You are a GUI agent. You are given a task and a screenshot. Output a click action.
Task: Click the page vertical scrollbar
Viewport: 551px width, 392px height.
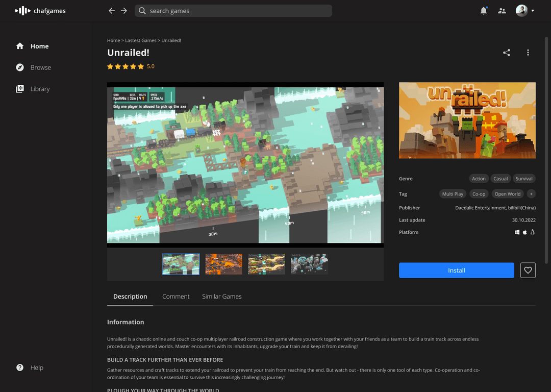[546, 150]
